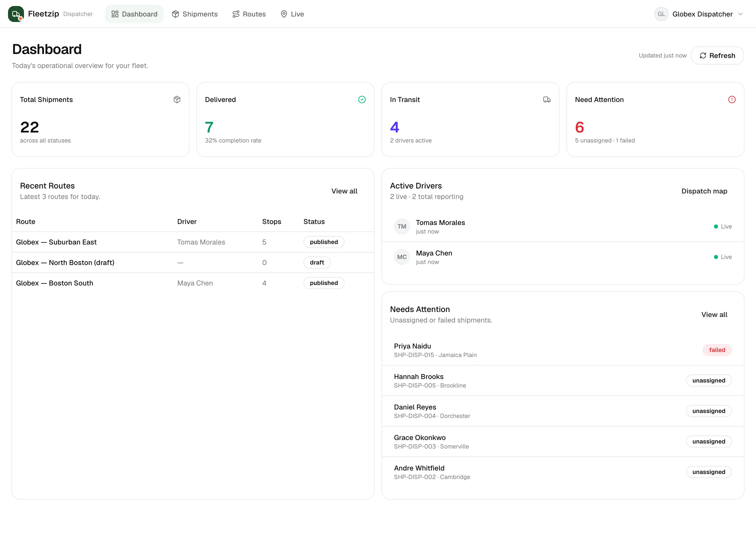The height and width of the screenshot is (550, 756).
Task: Open the Shipments tab
Action: pos(195,14)
